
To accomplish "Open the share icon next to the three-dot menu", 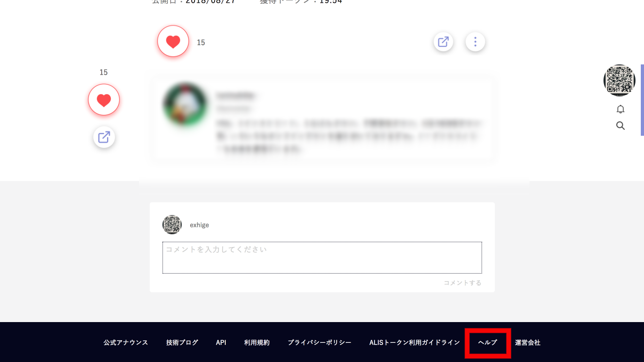I will coord(443,42).
